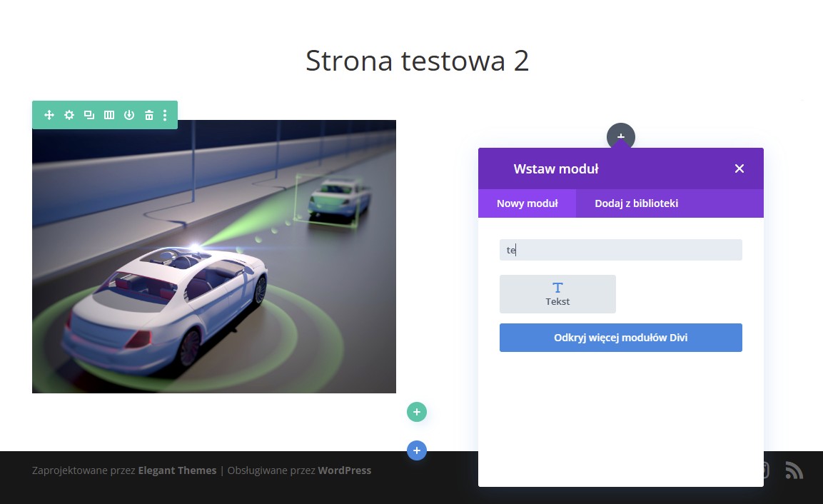Image resolution: width=823 pixels, height=504 pixels.
Task: Change column structure via the columns icon
Action: 109,115
